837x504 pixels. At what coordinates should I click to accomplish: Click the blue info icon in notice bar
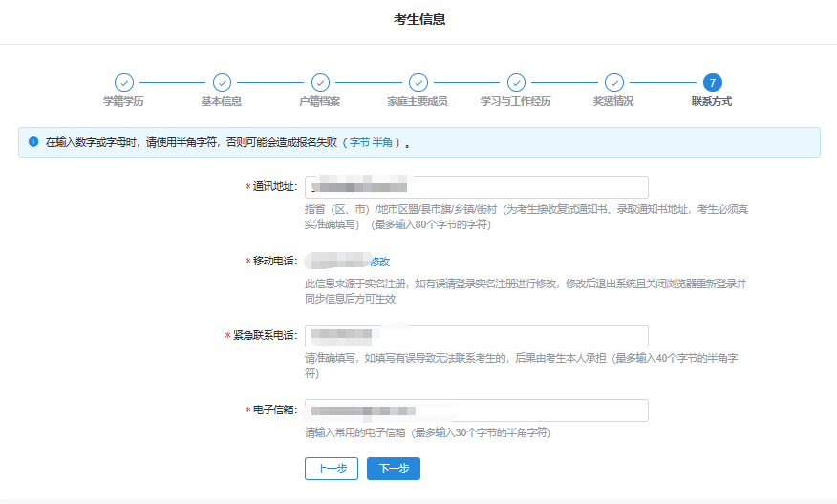tap(33, 142)
